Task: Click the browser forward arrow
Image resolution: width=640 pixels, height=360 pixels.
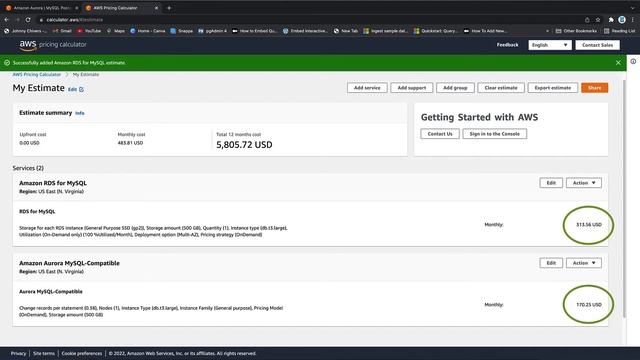Action: tap(18, 20)
